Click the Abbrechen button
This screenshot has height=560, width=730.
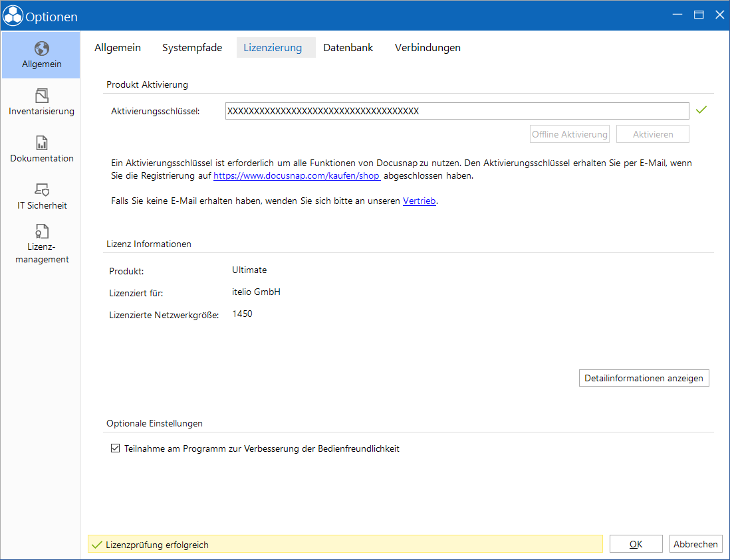click(695, 544)
